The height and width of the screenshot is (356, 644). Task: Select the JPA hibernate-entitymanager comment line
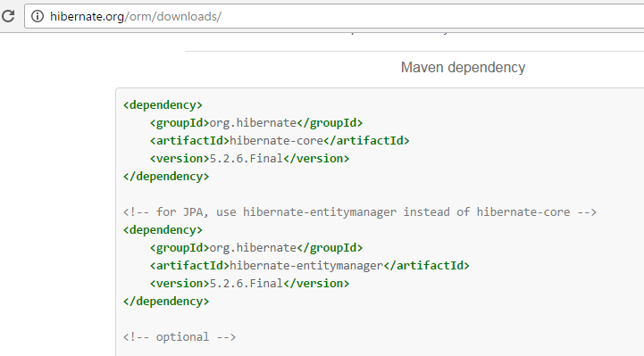click(x=360, y=212)
